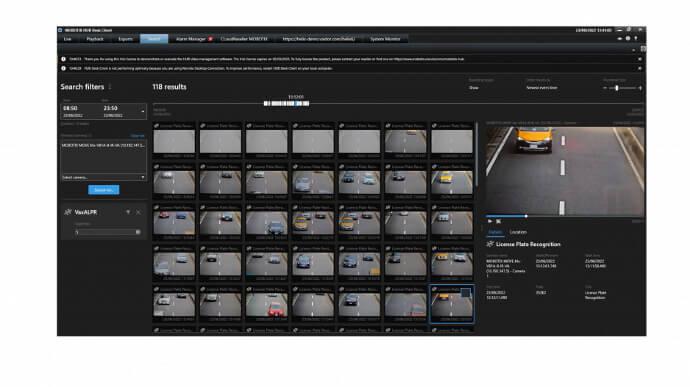
Task: Adjust the thumbnail size slider handle
Action: [x=617, y=88]
